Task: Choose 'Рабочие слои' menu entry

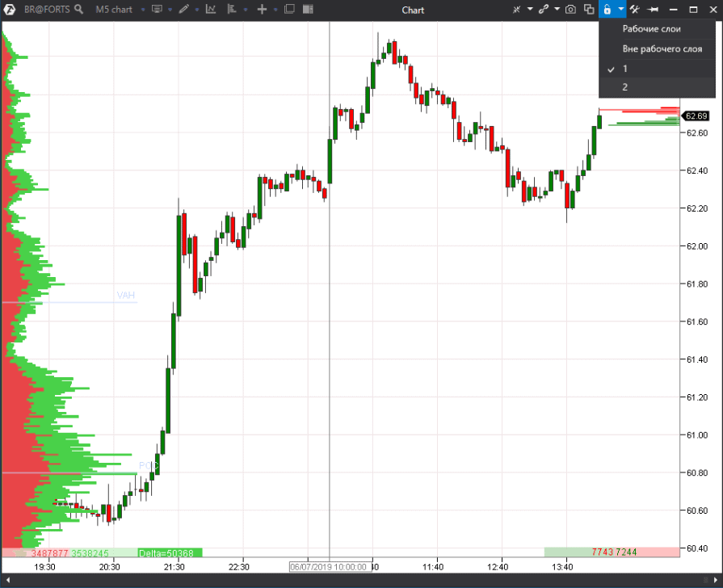Action: (x=651, y=29)
